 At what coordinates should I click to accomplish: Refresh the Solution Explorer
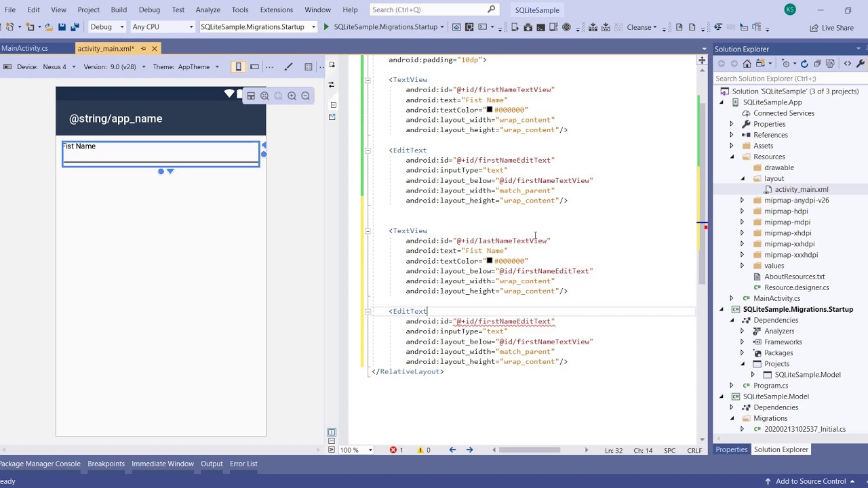(804, 64)
